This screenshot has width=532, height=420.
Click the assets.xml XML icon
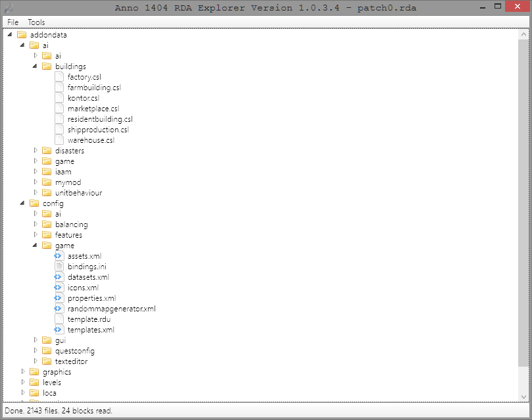[59, 255]
